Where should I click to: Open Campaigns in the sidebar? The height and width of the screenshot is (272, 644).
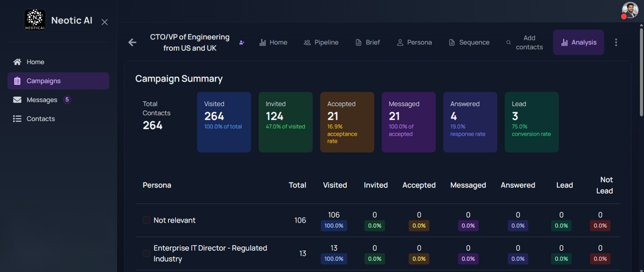[58, 81]
